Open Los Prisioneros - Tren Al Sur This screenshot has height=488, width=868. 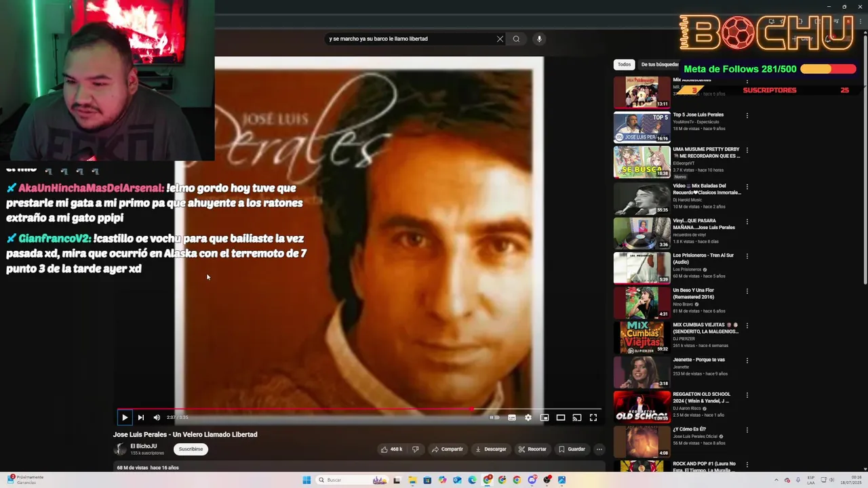pyautogui.click(x=642, y=267)
